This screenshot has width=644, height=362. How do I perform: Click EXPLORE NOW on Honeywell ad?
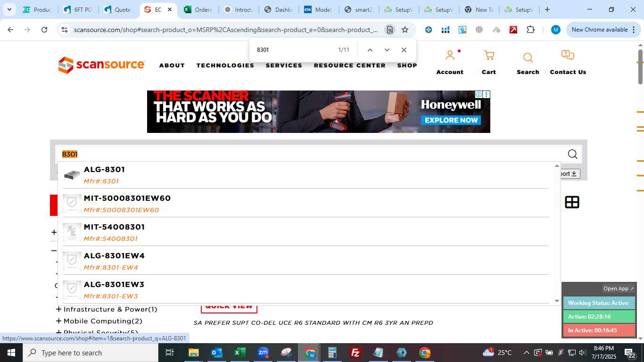pos(451,120)
